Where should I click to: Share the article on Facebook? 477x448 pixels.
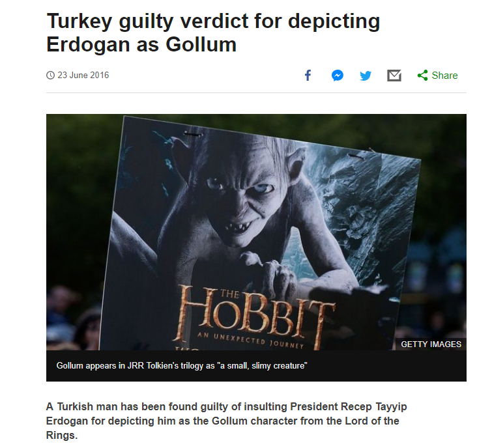point(308,75)
